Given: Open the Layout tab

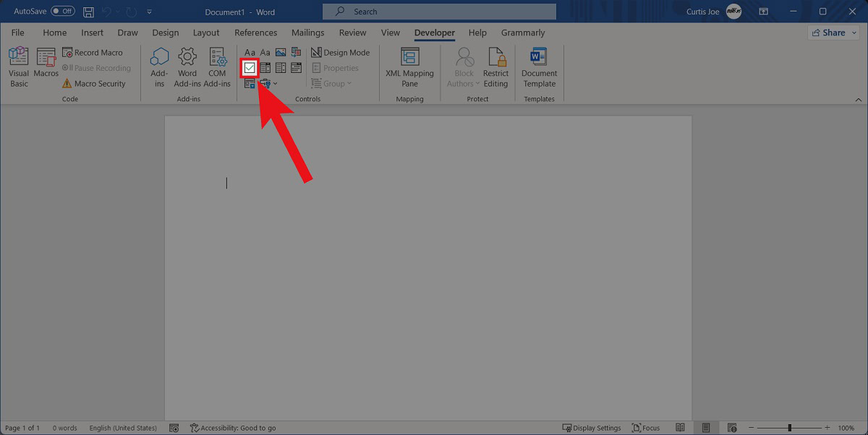Looking at the screenshot, I should point(206,33).
